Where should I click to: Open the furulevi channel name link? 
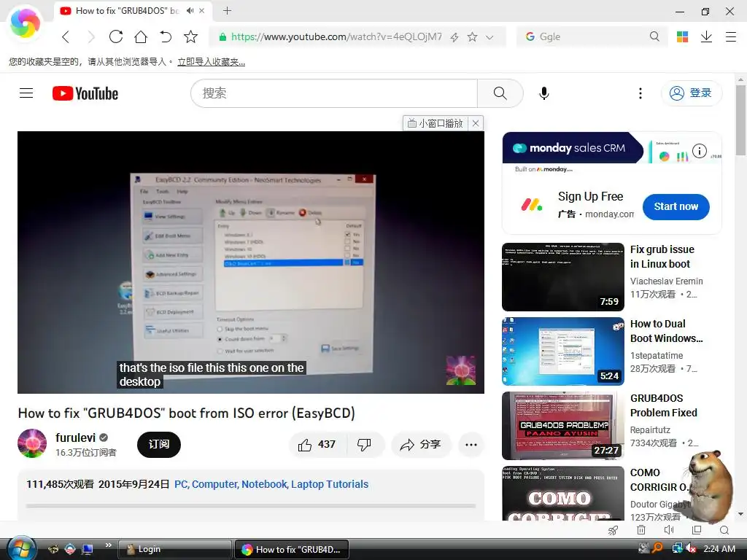click(x=75, y=437)
